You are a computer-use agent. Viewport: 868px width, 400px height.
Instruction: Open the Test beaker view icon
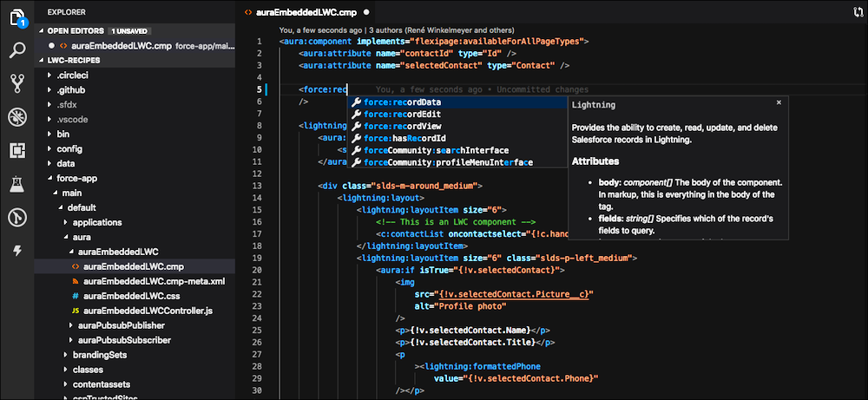pyautogui.click(x=16, y=184)
